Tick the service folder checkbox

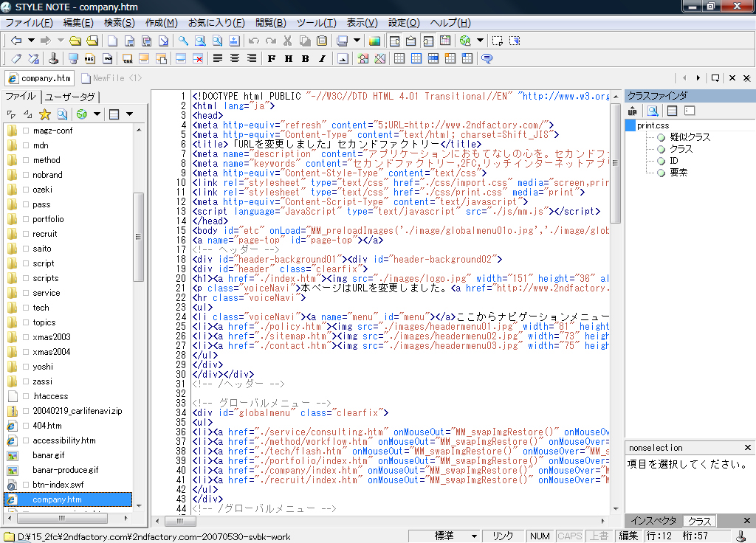pyautogui.click(x=26, y=293)
